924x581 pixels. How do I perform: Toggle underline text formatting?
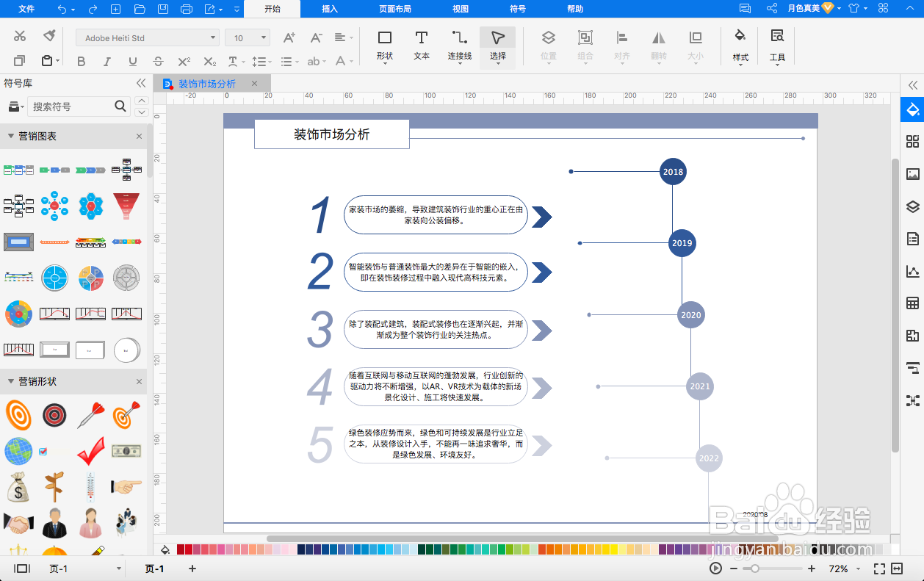133,62
